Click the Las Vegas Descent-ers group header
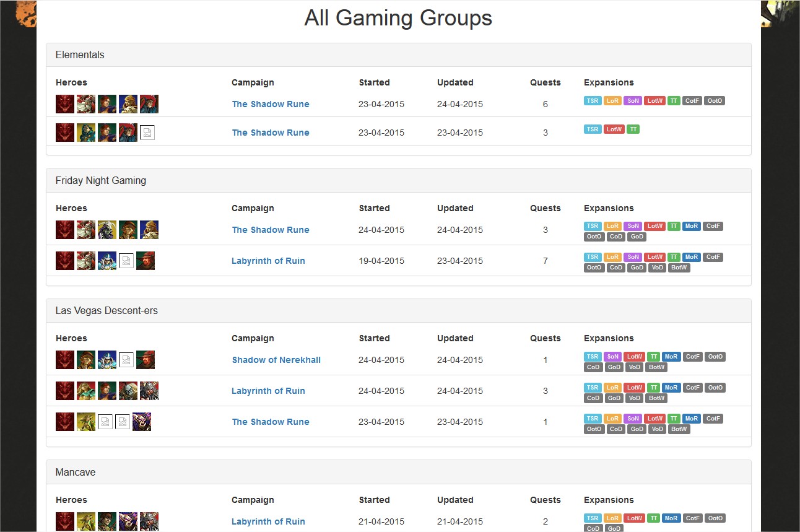Screen dimensions: 800x532 (x=107, y=310)
